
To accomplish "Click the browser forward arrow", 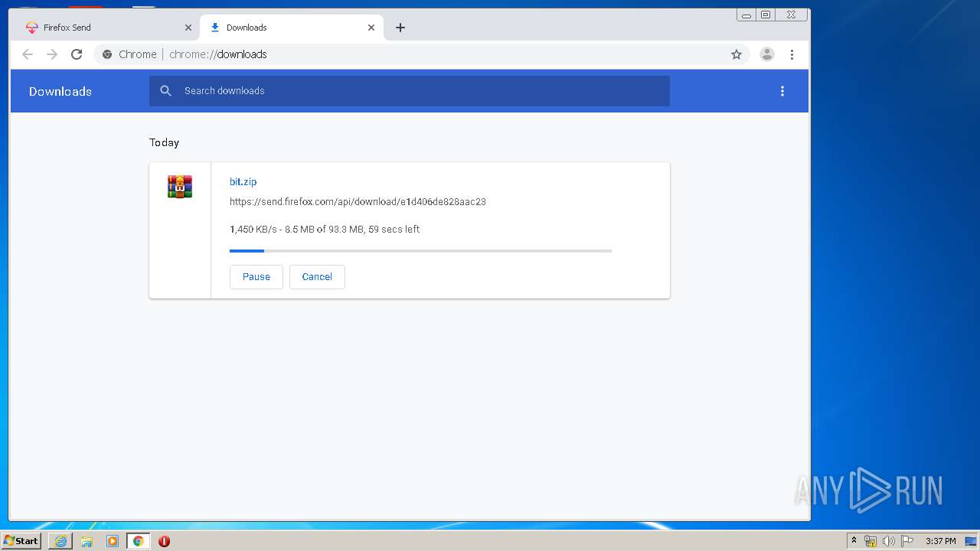I will point(52,54).
